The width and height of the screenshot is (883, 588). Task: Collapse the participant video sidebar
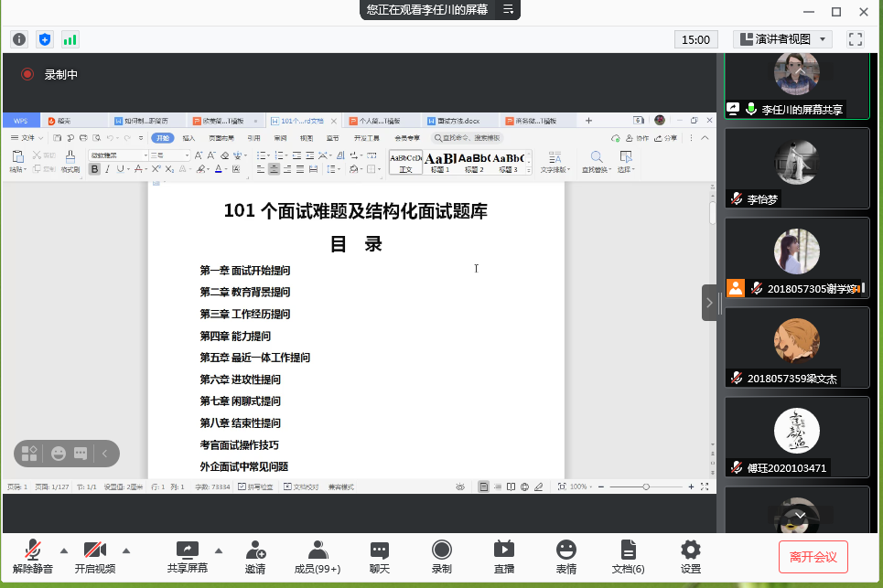click(x=710, y=302)
